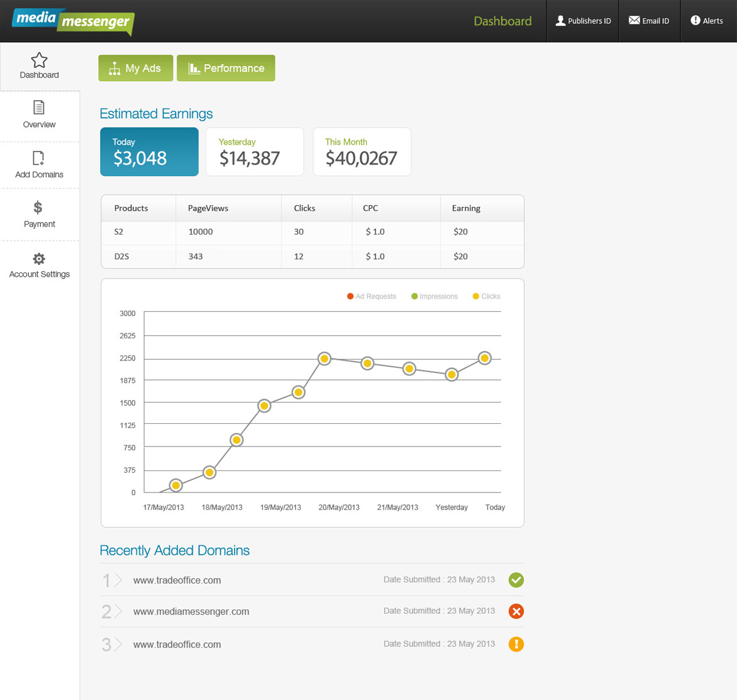
Task: Click the Media Messenger logo
Action: point(73,21)
